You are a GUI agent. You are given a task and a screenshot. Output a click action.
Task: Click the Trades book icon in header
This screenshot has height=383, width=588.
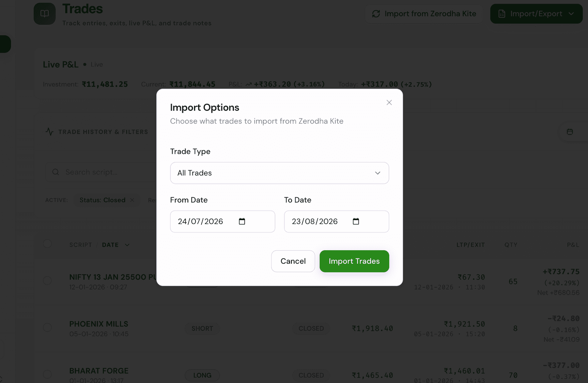45,14
